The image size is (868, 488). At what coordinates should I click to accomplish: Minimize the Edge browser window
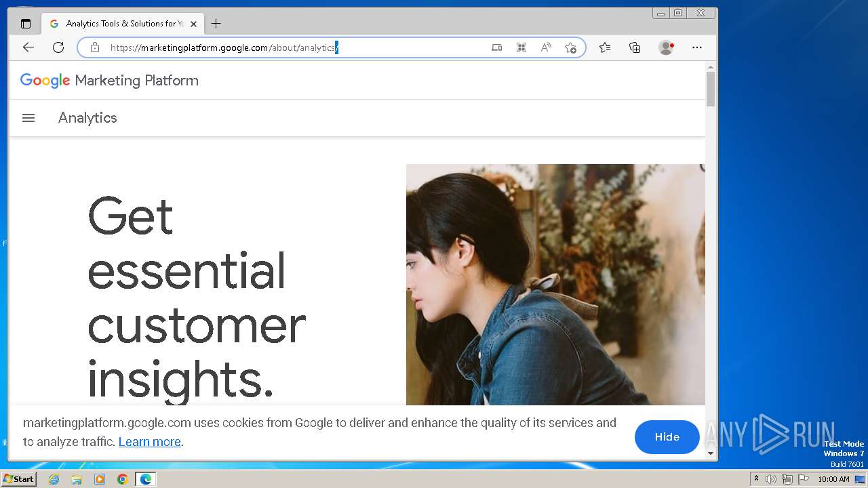(660, 13)
